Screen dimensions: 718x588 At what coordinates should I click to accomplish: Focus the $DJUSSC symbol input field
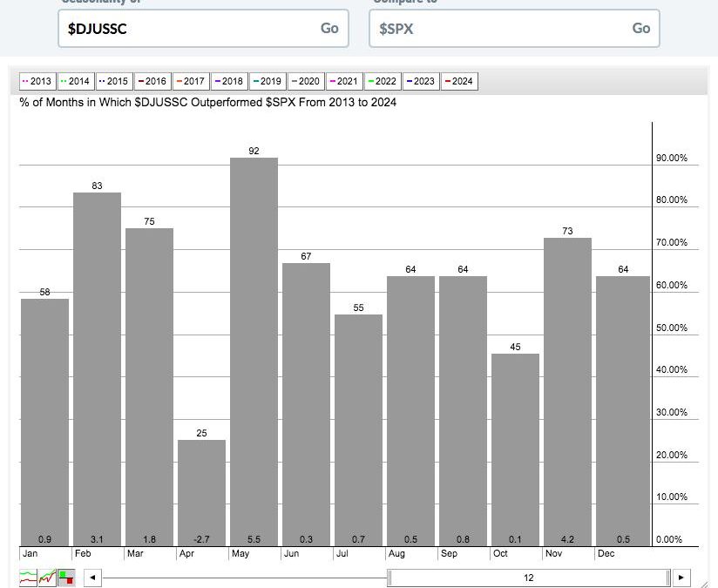coord(203,29)
